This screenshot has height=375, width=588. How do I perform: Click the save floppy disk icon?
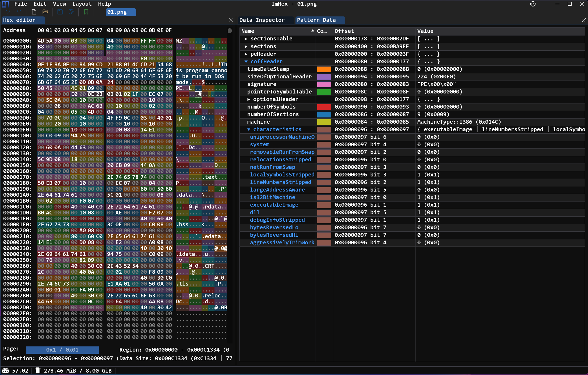tap(60, 12)
